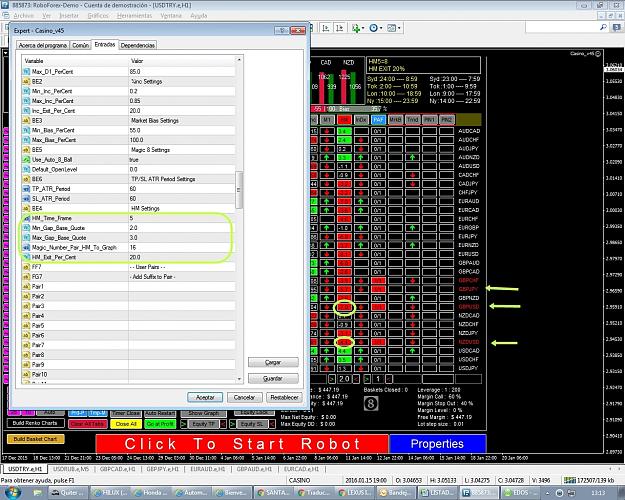
Task: Toggle the red HM column button
Action: click(x=344, y=119)
